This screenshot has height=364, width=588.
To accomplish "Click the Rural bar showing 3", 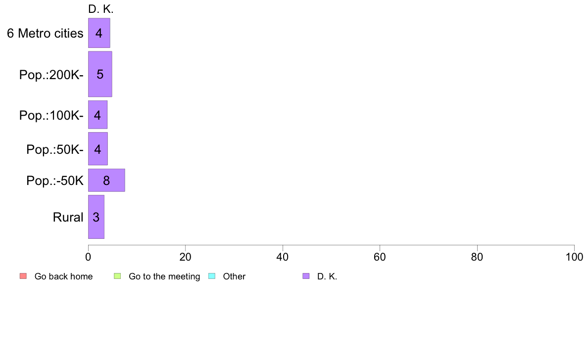I will pyautogui.click(x=96, y=217).
